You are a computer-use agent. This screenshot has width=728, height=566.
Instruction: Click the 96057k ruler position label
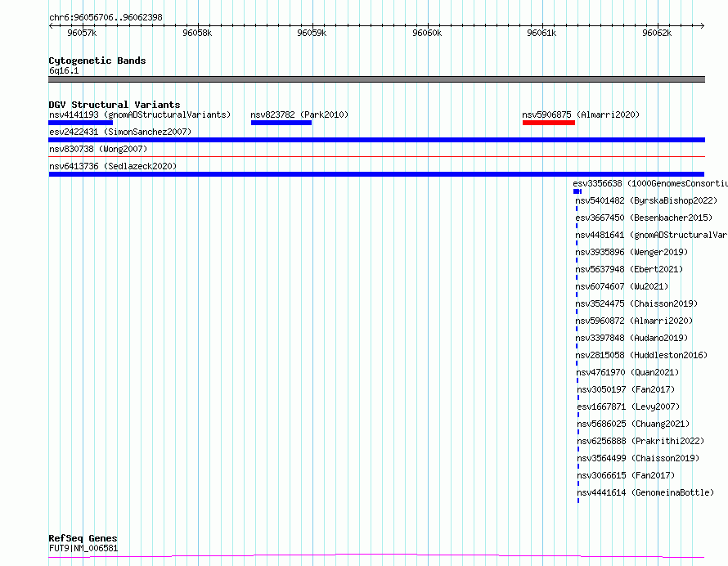82,33
